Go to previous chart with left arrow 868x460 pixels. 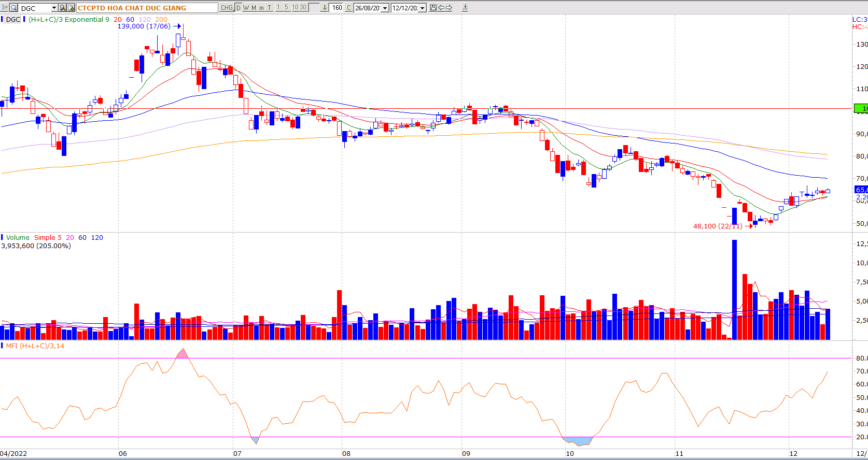[441, 8]
